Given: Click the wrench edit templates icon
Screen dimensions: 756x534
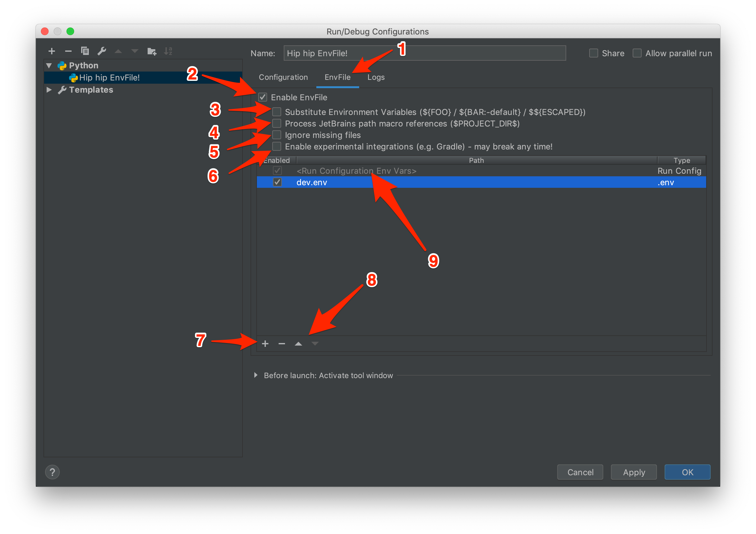Looking at the screenshot, I should [x=102, y=51].
